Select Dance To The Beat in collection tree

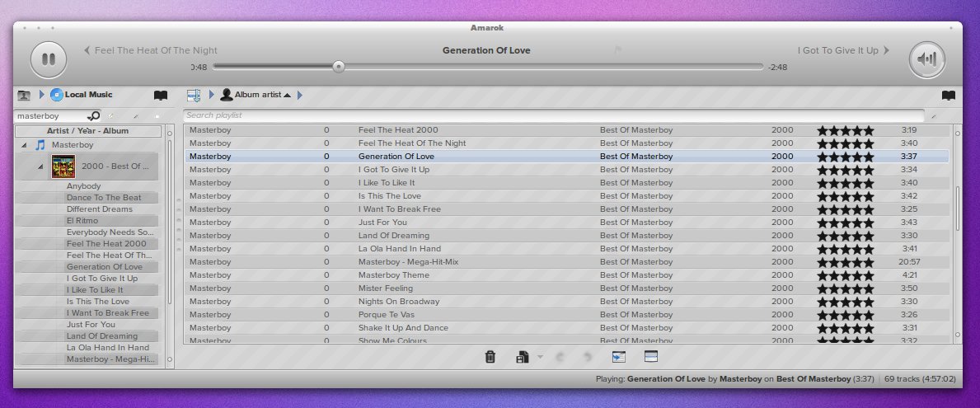tap(104, 198)
